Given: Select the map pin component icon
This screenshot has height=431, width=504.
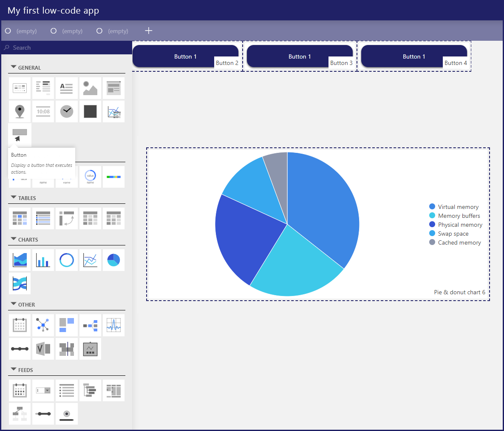Looking at the screenshot, I should point(20,111).
